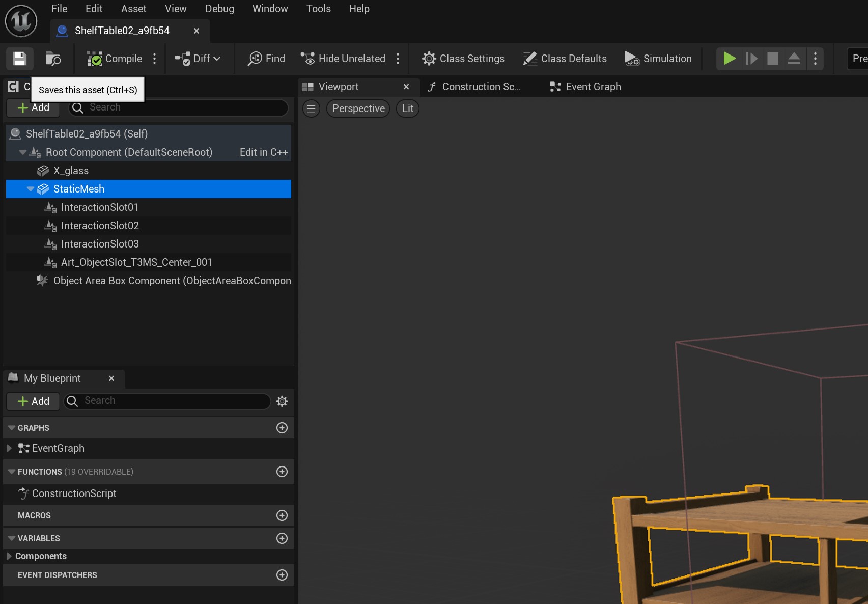Open the File menu
This screenshot has height=604, width=868.
click(x=59, y=9)
